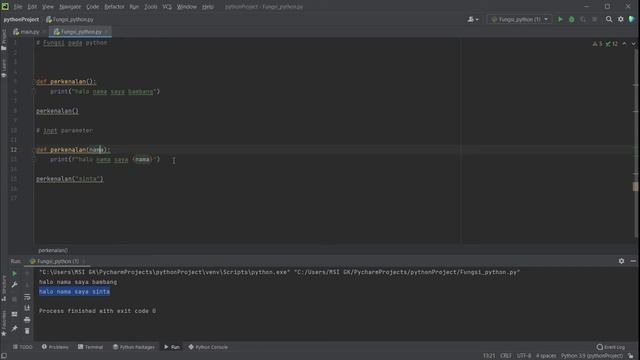Open the Navigate menu
The image size is (640, 360).
[x=70, y=7]
